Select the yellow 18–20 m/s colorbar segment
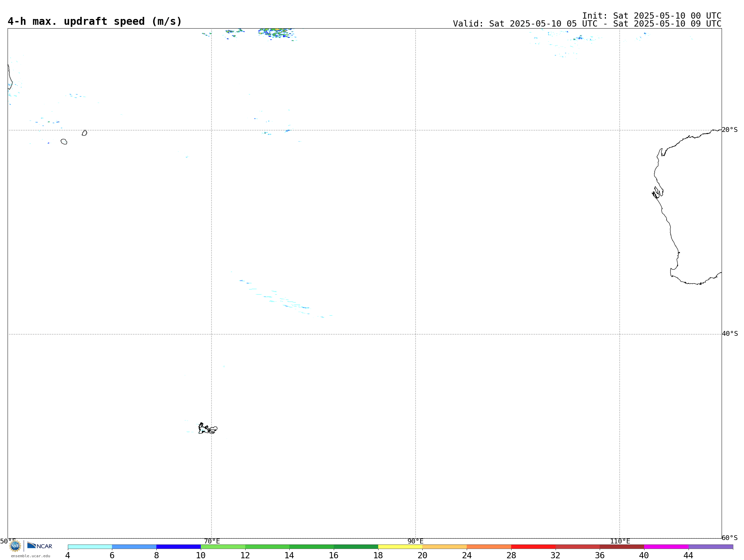The width and height of the screenshot is (744, 560). tap(400, 547)
